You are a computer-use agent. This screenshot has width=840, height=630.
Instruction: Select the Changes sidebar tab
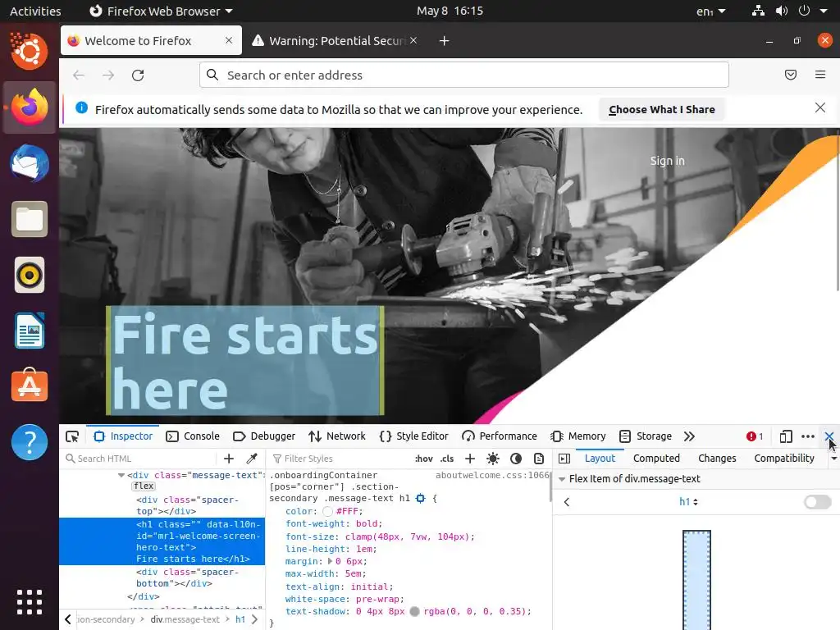pos(717,459)
